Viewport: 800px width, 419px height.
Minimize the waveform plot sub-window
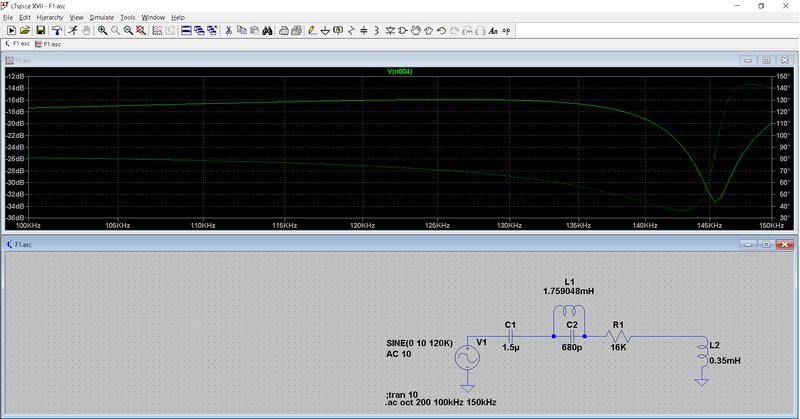click(748, 60)
